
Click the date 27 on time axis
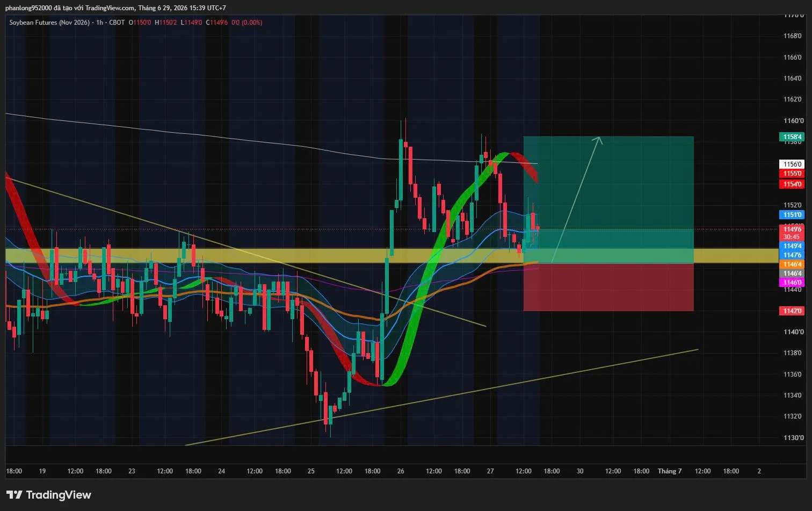point(490,471)
